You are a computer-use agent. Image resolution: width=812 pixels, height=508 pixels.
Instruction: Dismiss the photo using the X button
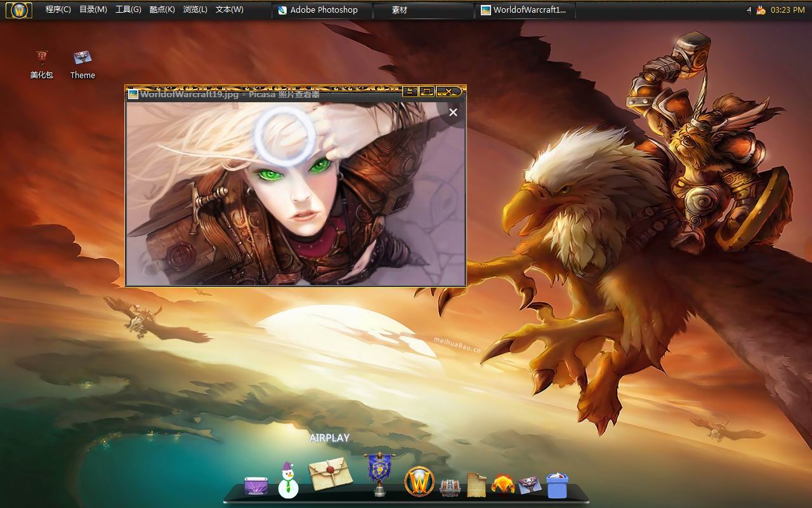(x=453, y=112)
